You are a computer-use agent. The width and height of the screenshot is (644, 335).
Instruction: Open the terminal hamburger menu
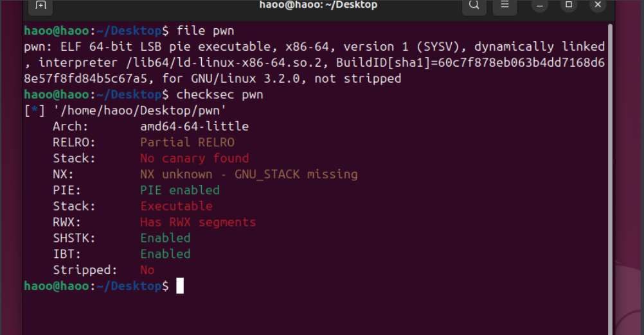(x=505, y=5)
